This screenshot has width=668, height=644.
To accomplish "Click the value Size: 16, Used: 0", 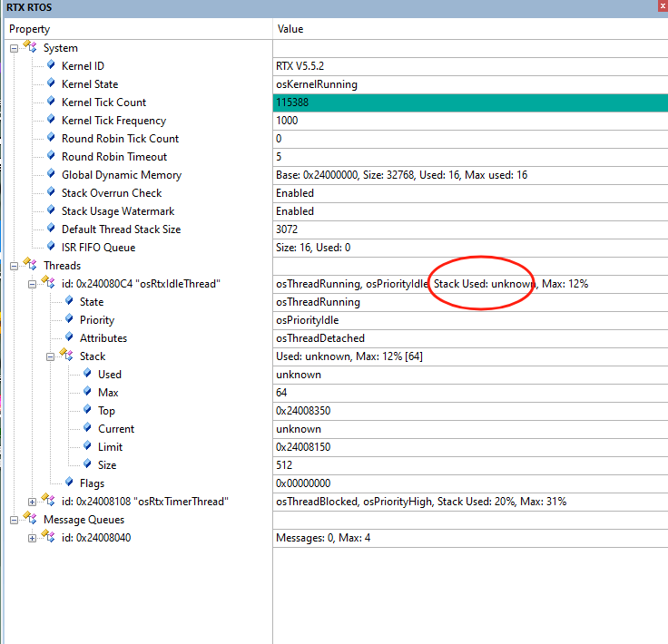I will point(313,248).
